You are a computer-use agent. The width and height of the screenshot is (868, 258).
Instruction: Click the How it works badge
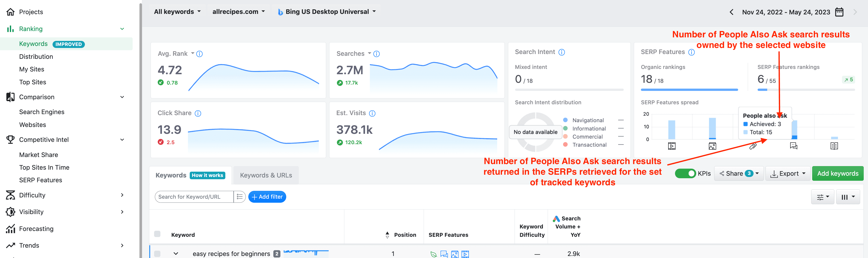208,175
